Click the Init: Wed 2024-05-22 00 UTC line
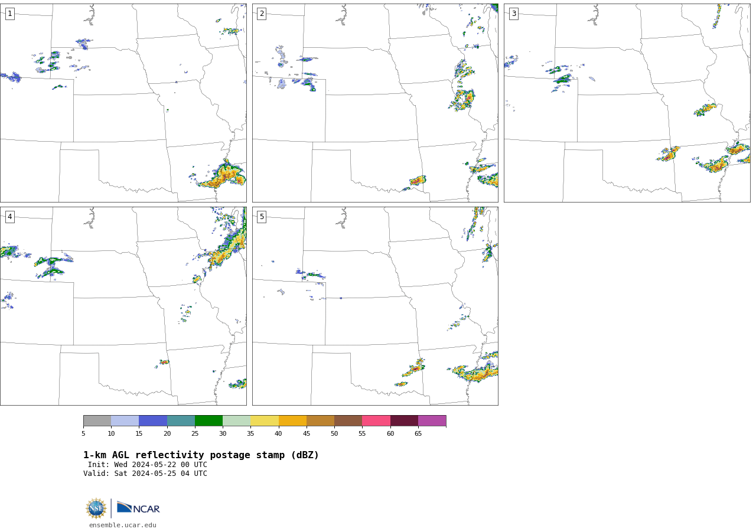 point(148,465)
